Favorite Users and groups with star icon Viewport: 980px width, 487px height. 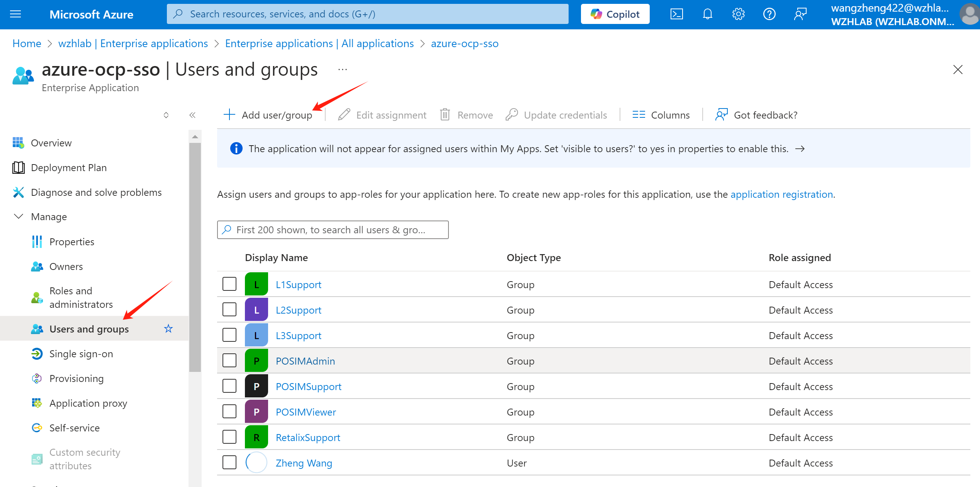pyautogui.click(x=168, y=329)
